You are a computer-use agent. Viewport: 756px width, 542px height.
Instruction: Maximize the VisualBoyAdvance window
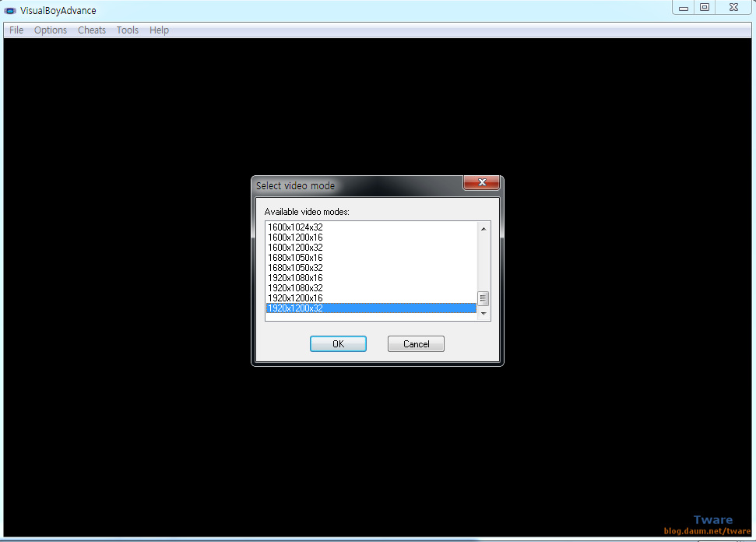pos(705,7)
